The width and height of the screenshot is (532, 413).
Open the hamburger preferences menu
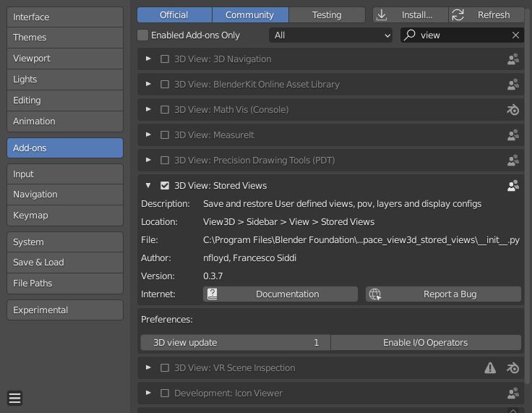15,398
